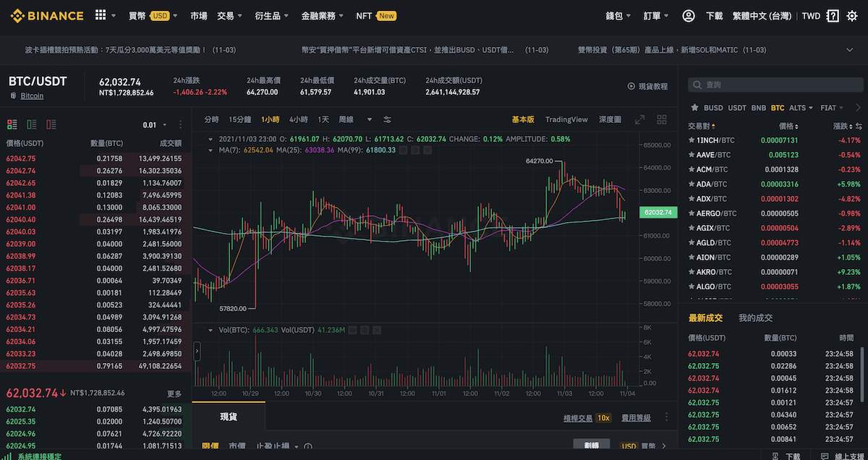Open order book more options dots
The height and width of the screenshot is (460, 868).
[179, 124]
